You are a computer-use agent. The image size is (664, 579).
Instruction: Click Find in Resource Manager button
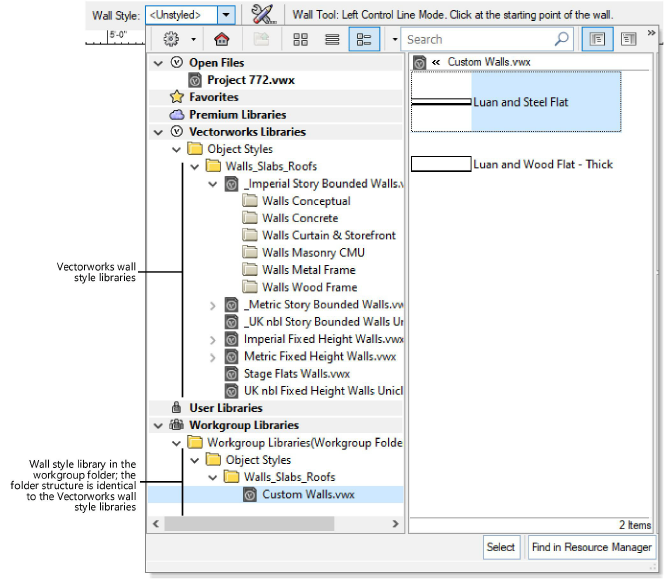pos(592,547)
